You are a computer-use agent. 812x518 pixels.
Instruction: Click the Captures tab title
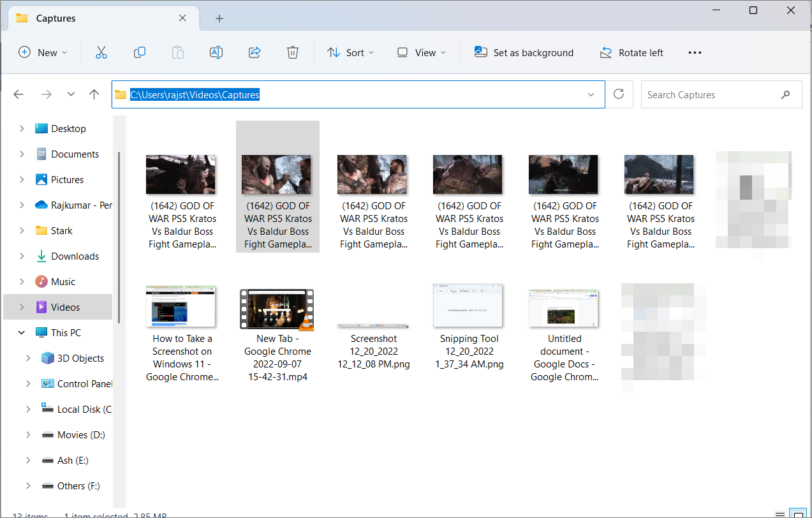click(x=56, y=18)
